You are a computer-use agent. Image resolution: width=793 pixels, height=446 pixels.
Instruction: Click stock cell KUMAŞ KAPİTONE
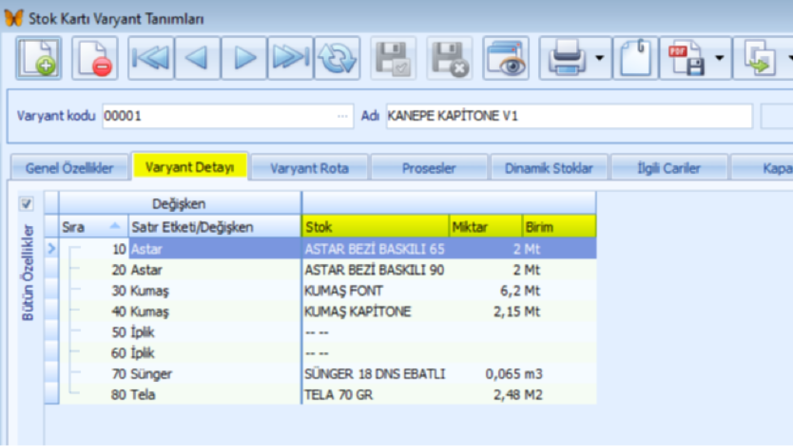(x=375, y=311)
